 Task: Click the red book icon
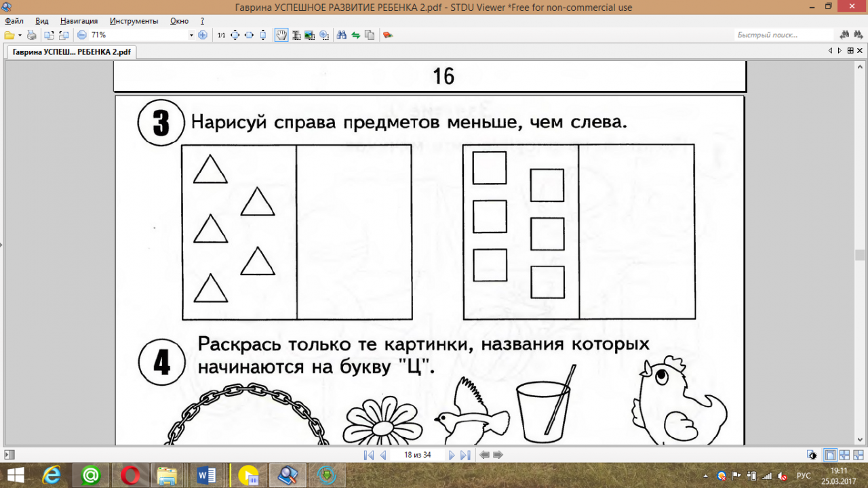[x=388, y=35]
